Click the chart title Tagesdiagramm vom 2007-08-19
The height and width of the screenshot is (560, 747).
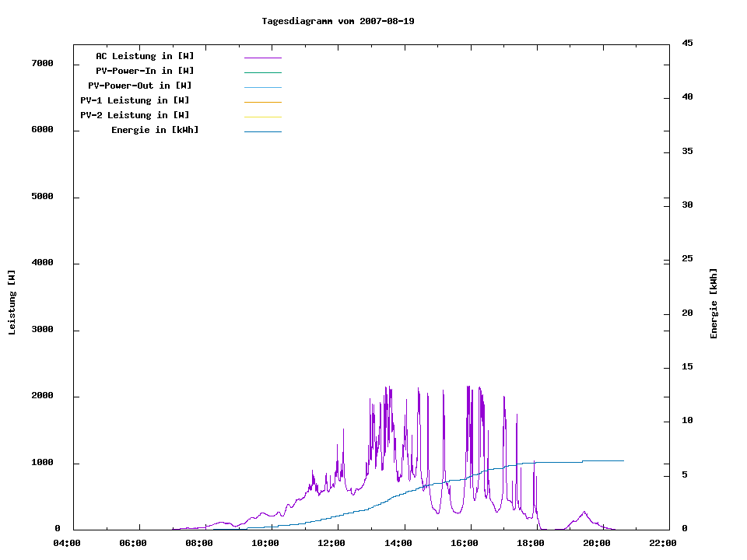point(338,21)
